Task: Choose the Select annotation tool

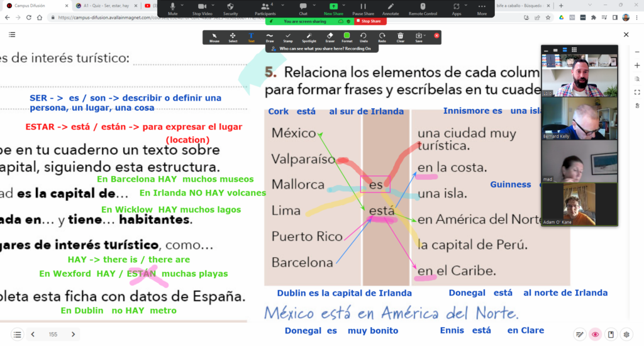Action: pos(233,37)
